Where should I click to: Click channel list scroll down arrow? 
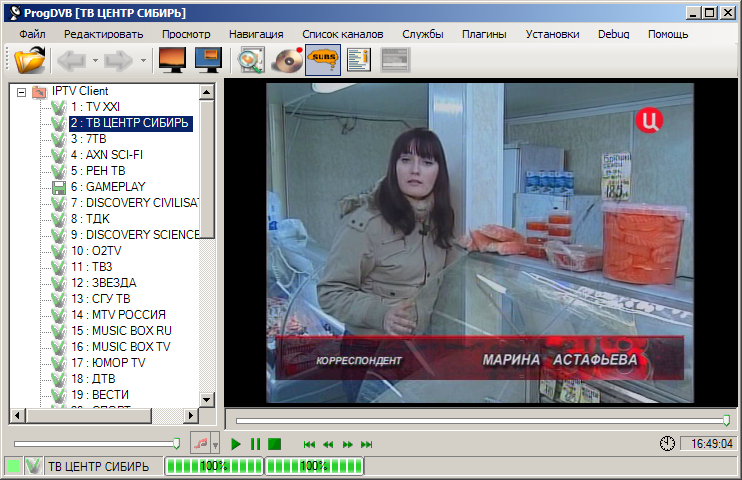tap(206, 400)
